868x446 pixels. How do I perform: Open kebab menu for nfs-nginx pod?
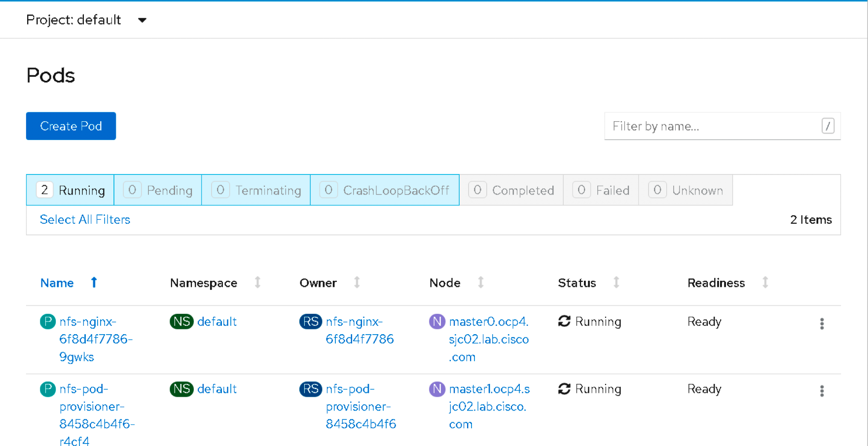822,324
